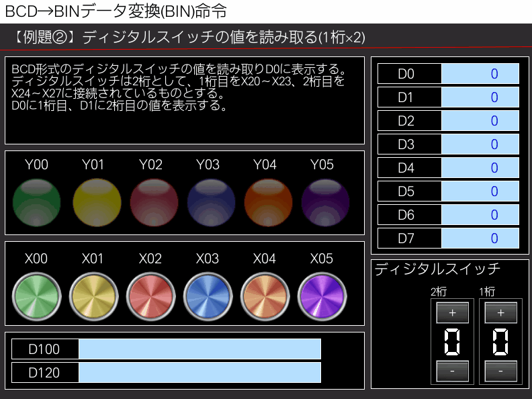Viewport: 532px width, 399px height.
Task: Click the Y03 label
Action: pos(208,165)
